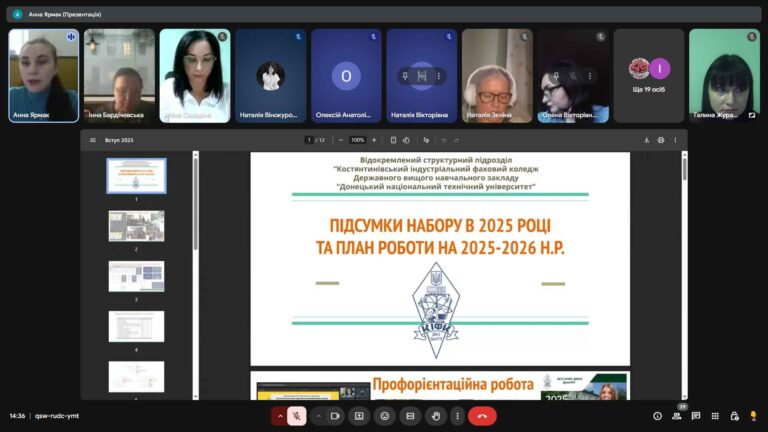768x432 pixels.
Task: Click Інна Бардічевська participant tile
Action: (119, 75)
